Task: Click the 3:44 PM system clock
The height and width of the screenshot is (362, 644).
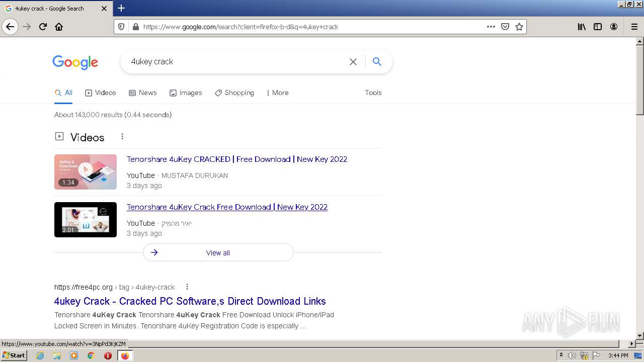Action: click(x=618, y=355)
